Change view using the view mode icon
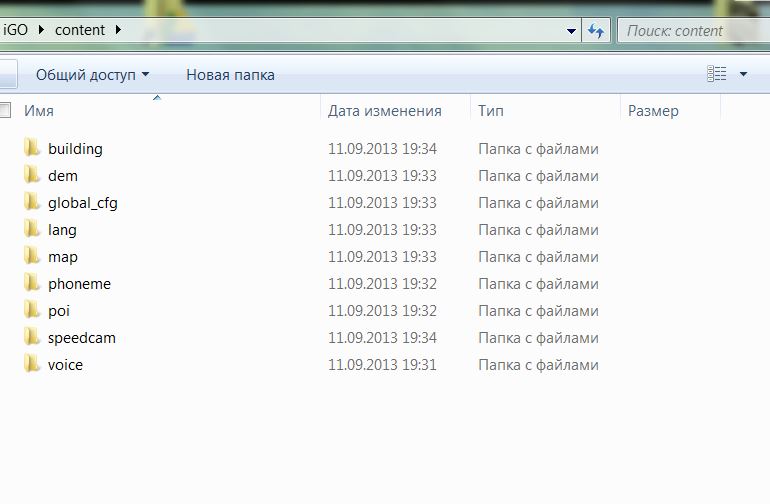Screen dimensions: 770x504 coord(717,74)
